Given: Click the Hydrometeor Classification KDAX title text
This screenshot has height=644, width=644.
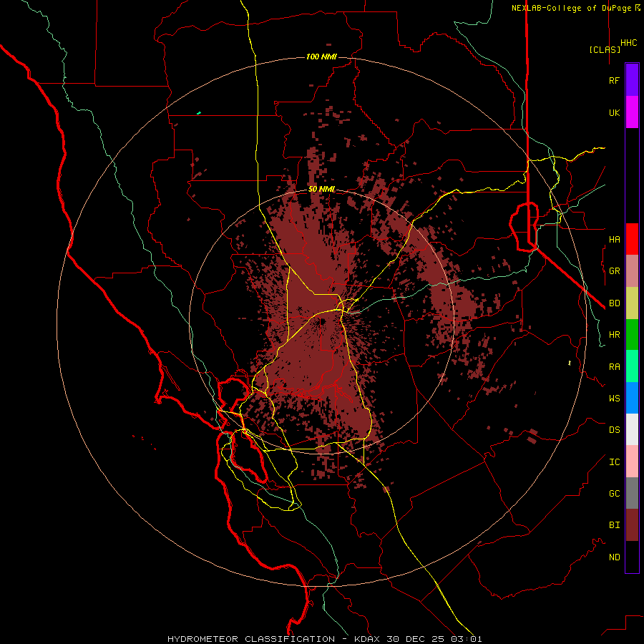Looking at the screenshot, I should [324, 639].
